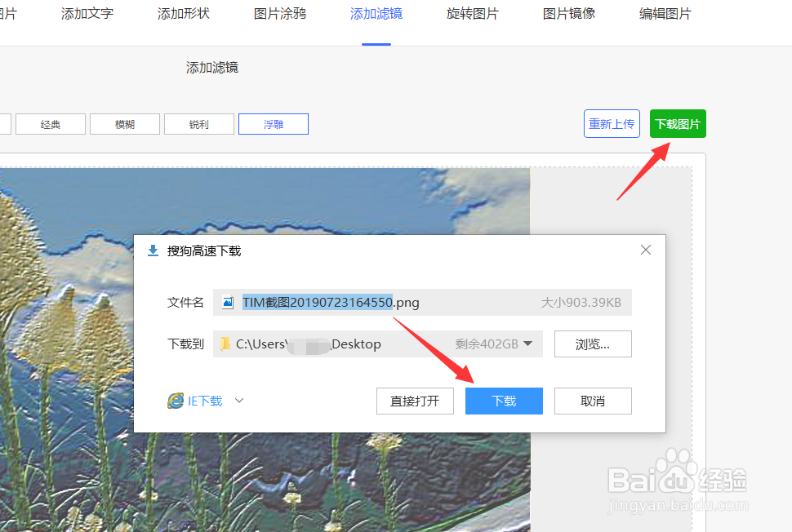Click the 剩余402GB text
Screen dimensions: 792x532
(487, 344)
